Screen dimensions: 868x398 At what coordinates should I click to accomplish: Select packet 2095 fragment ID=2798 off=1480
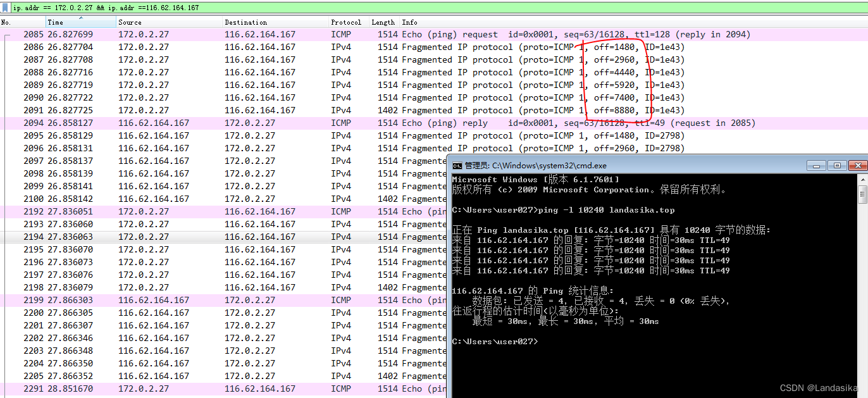(434, 135)
